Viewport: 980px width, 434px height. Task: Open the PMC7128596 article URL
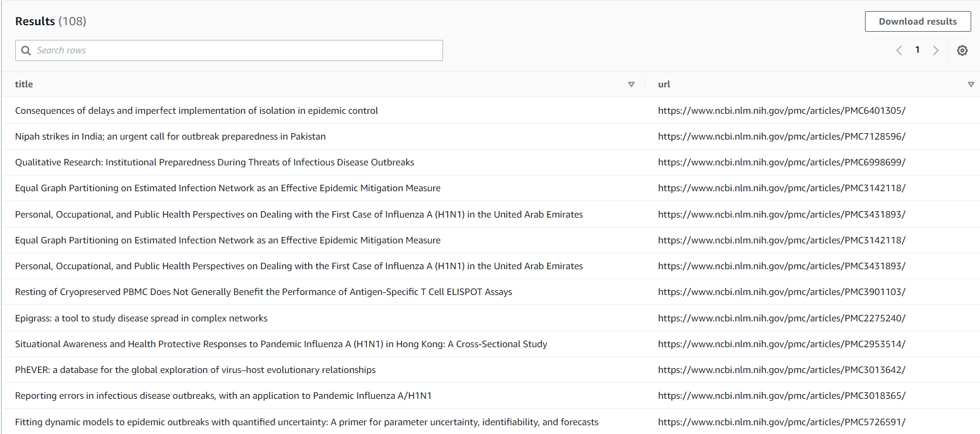(781, 137)
